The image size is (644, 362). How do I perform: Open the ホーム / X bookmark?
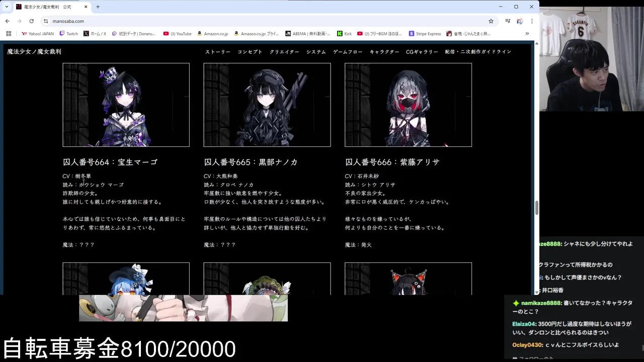point(95,34)
